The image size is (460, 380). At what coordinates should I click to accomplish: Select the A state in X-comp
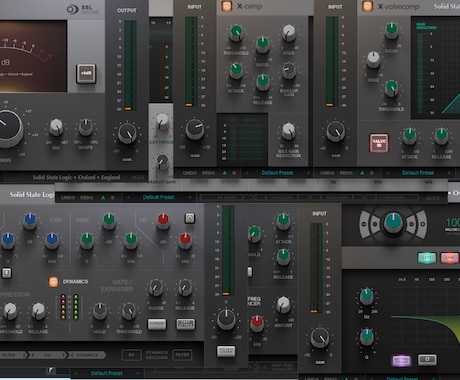tap(225, 173)
